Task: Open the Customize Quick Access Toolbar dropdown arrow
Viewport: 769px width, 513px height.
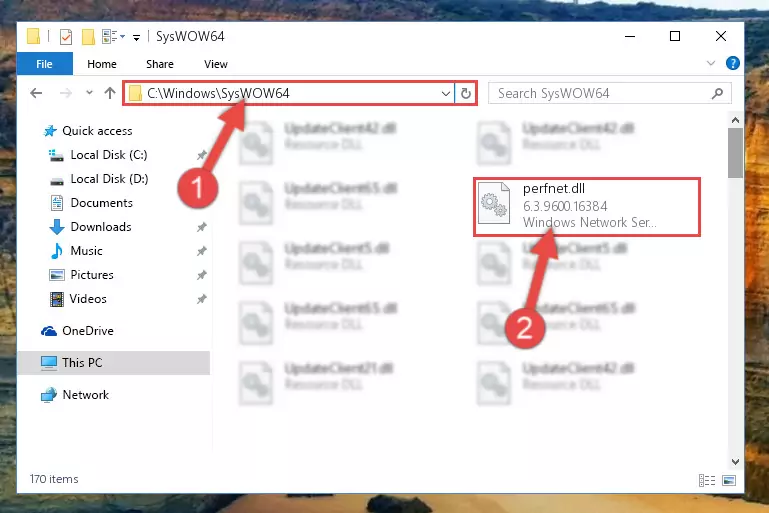Action: pyautogui.click(x=136, y=37)
